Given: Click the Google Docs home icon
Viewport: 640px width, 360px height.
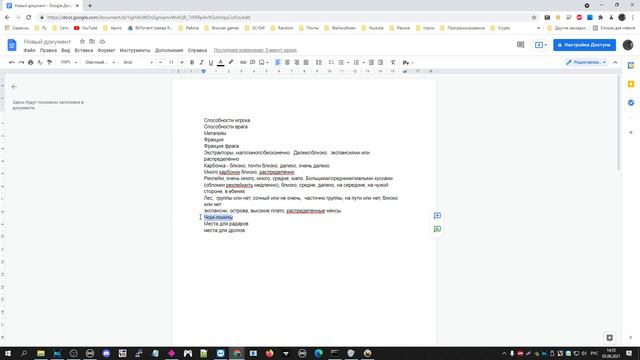Looking at the screenshot, I should tap(12, 45).
